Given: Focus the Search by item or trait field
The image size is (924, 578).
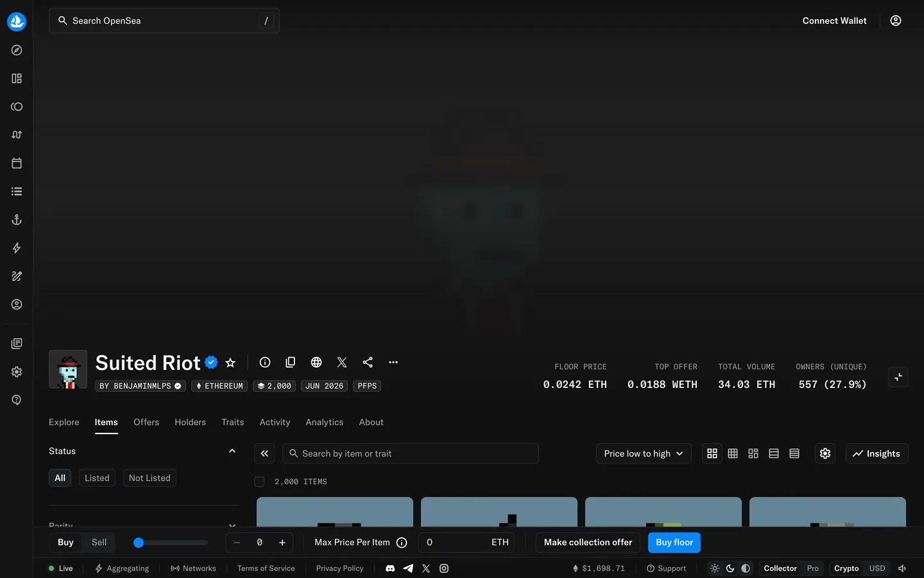Looking at the screenshot, I should [x=411, y=453].
